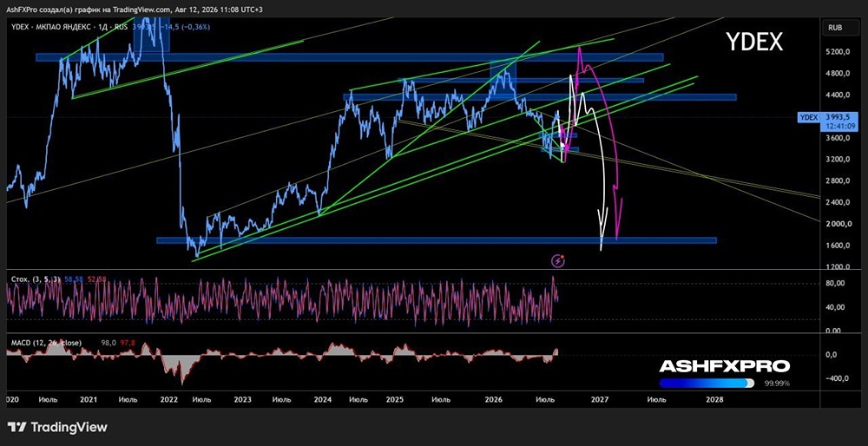Click the 2025 time axis label
This screenshot has height=446, width=868.
394,399
